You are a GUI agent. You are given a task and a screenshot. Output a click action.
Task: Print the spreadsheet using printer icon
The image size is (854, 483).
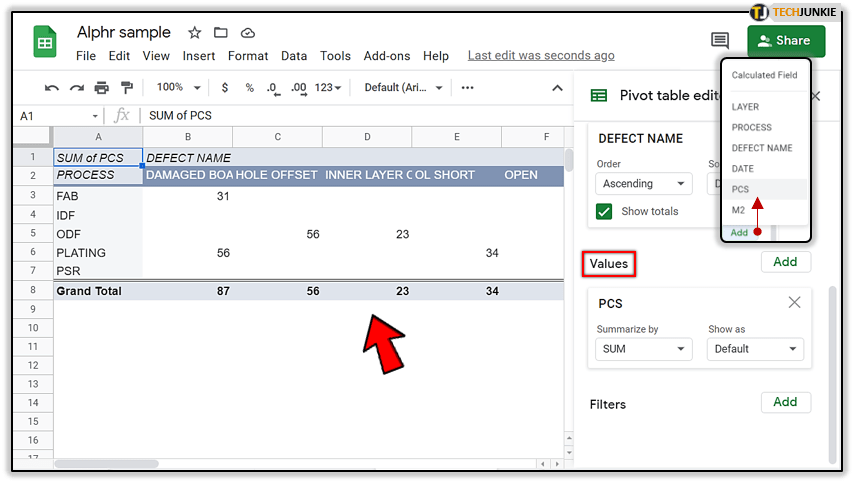pos(102,88)
